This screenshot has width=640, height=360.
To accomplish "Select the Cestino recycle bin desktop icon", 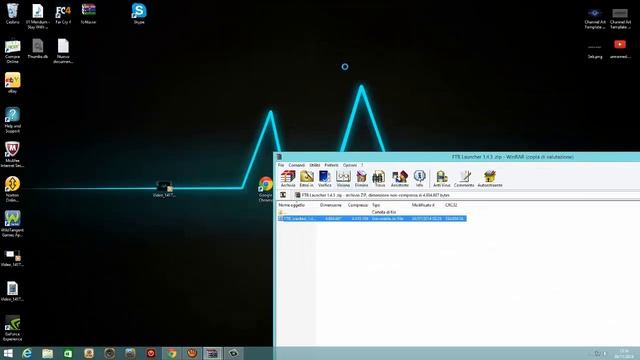I will click(x=13, y=14).
